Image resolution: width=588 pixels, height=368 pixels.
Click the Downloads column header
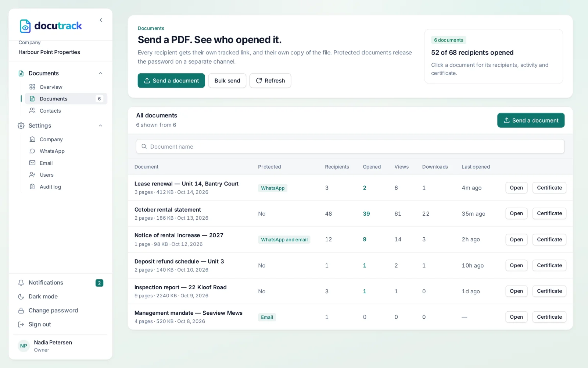point(435,167)
